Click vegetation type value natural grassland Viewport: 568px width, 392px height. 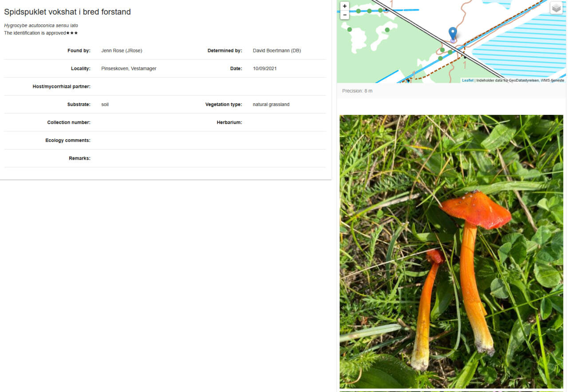pos(271,105)
